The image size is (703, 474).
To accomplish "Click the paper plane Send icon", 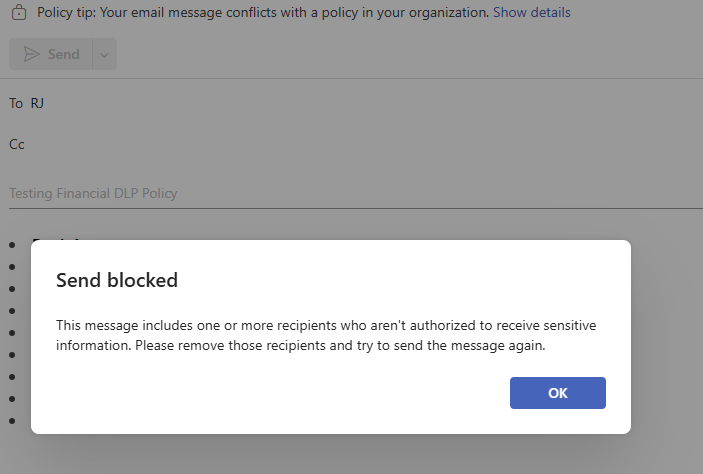I will coord(31,54).
